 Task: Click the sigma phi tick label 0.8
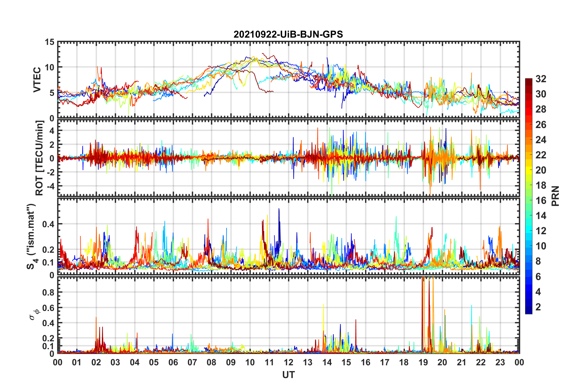pyautogui.click(x=48, y=292)
